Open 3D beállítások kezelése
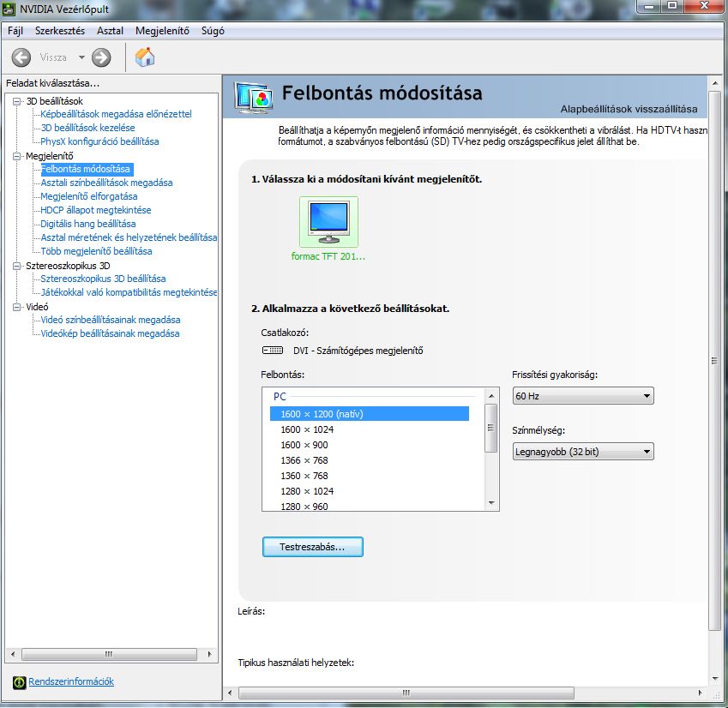The width and height of the screenshot is (728, 708). [x=87, y=128]
